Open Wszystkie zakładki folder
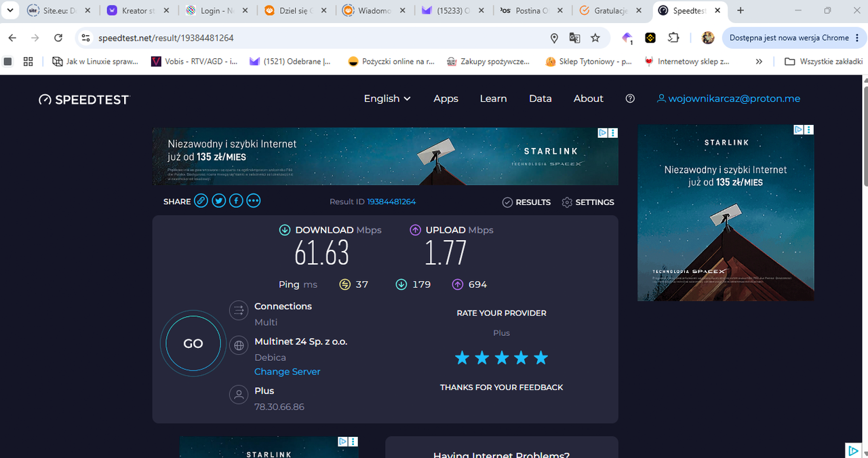Screen dimensions: 868x458 tap(823, 61)
